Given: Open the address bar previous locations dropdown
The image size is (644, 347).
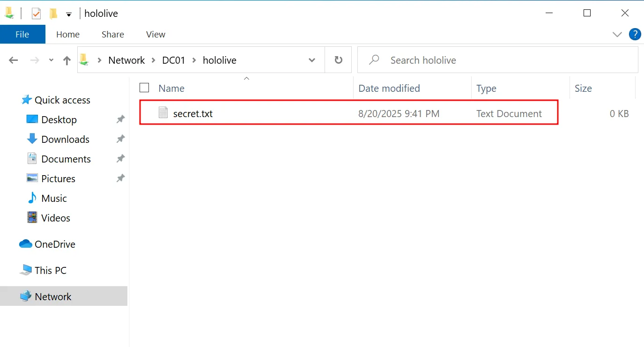Looking at the screenshot, I should [312, 60].
